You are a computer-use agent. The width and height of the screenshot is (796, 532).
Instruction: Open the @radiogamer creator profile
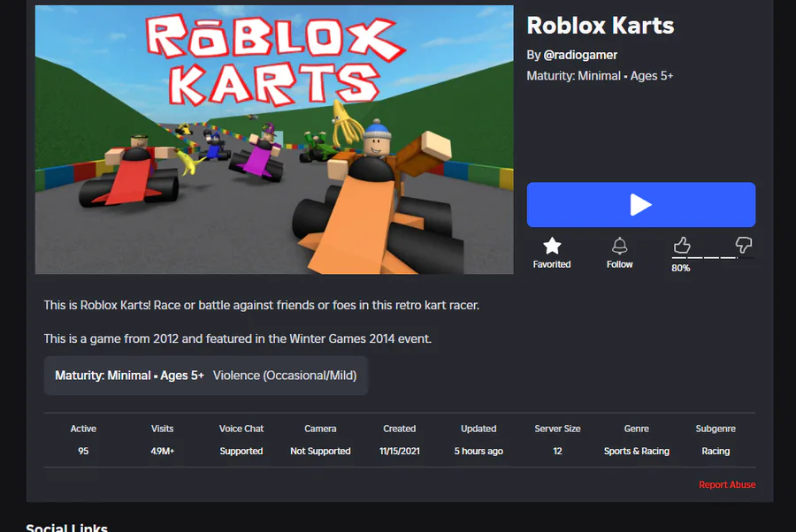pyautogui.click(x=580, y=55)
